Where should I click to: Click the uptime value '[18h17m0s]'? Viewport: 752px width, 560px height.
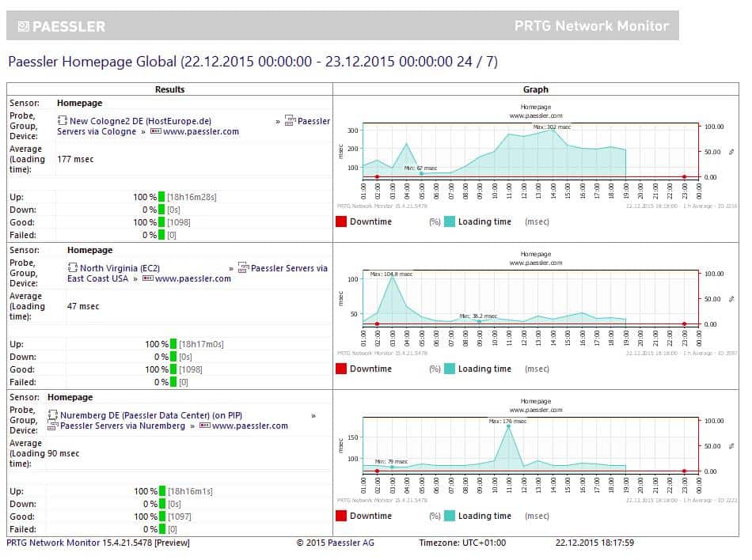(201, 344)
